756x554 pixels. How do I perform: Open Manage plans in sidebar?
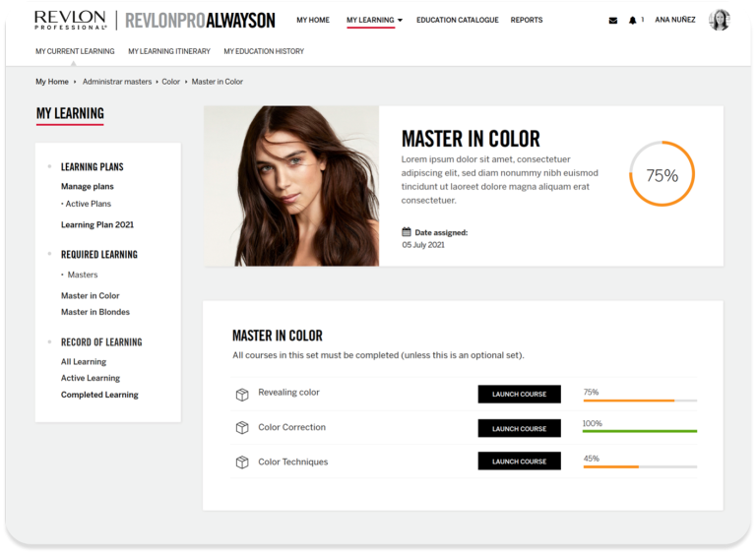pos(88,186)
